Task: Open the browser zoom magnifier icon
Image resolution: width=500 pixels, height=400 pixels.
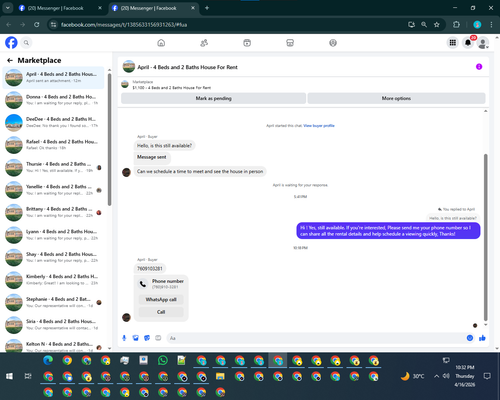Action: point(424,24)
